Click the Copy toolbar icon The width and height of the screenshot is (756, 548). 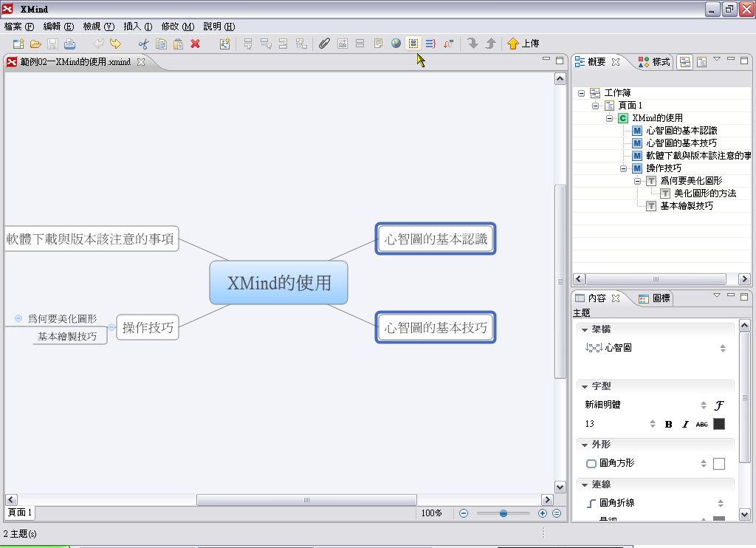[x=161, y=44]
